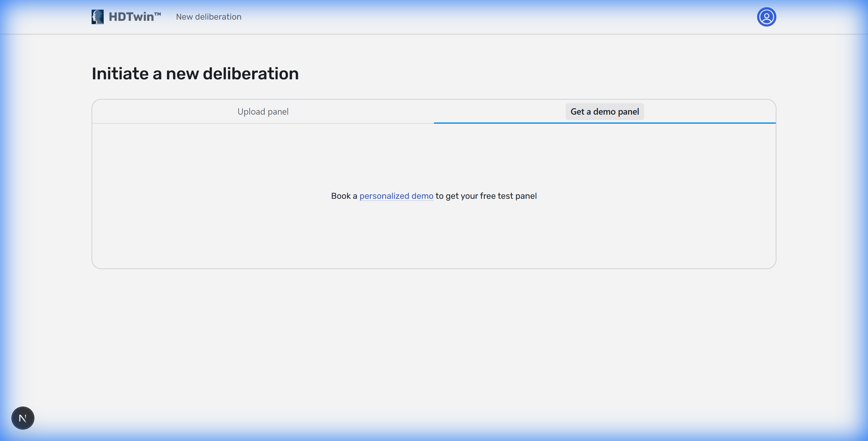The width and height of the screenshot is (868, 441).
Task: Click the Next.js dev tools indicator
Action: 23,418
